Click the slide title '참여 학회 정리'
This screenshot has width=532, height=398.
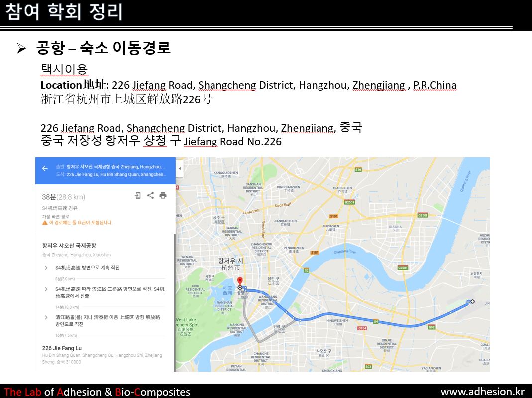click(64, 12)
